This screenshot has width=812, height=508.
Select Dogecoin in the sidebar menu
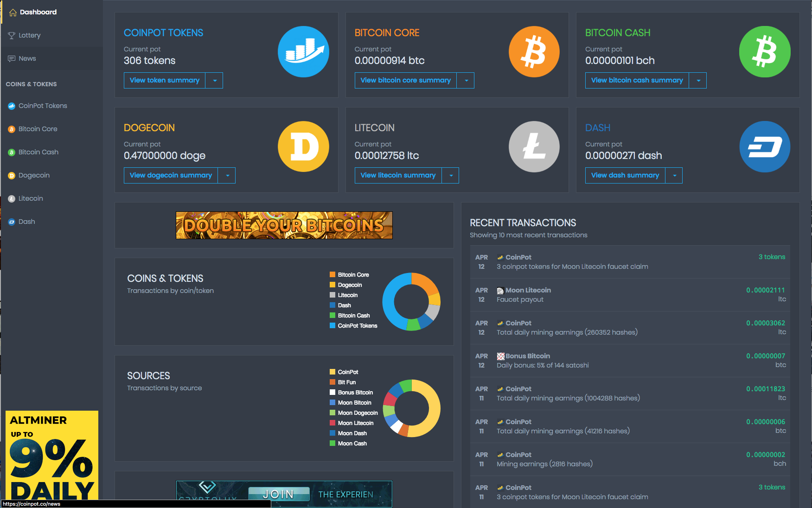pyautogui.click(x=34, y=175)
